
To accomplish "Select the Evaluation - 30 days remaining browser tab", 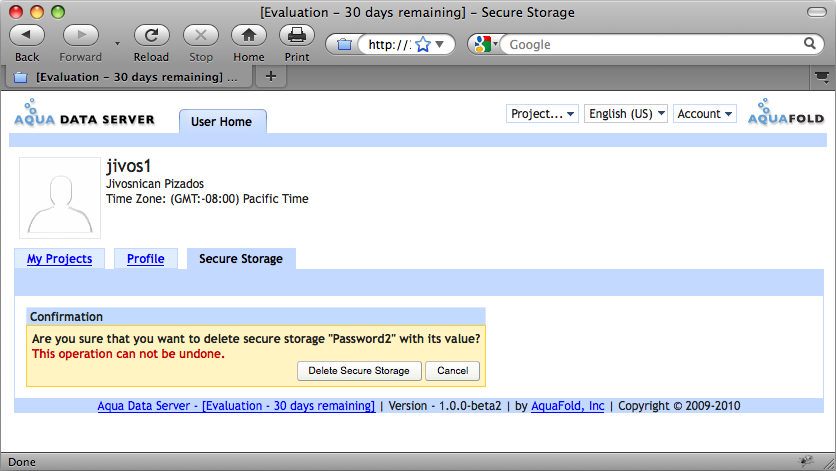I will point(128,77).
